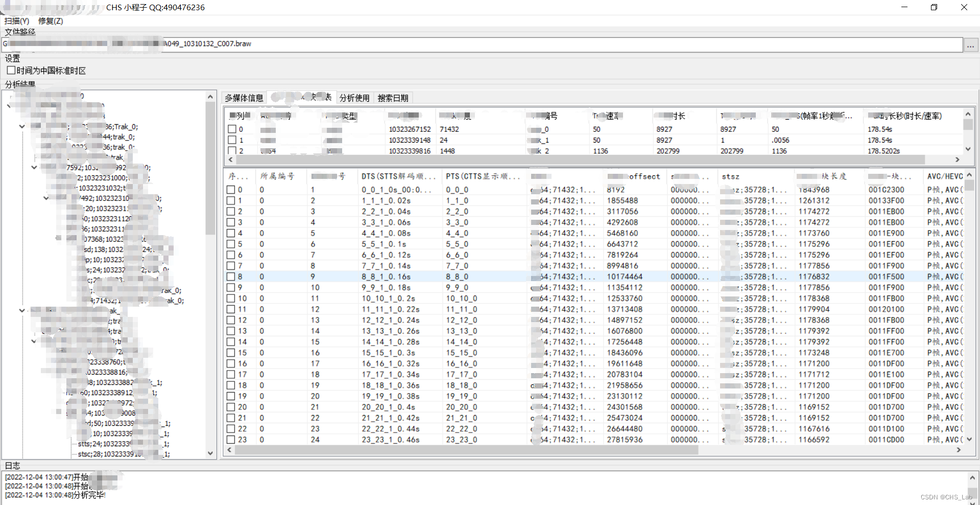Select cell with value 10323267152
This screenshot has height=505, width=980.
click(x=410, y=129)
